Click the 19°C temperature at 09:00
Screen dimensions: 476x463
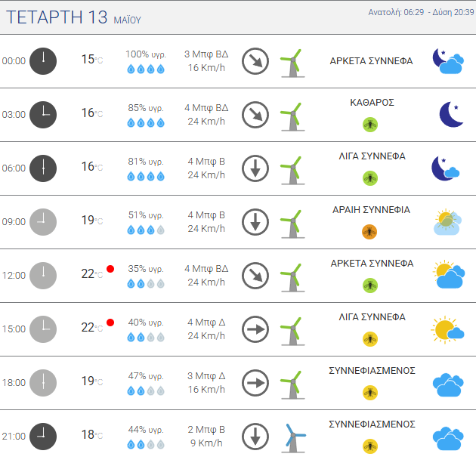pos(92,221)
